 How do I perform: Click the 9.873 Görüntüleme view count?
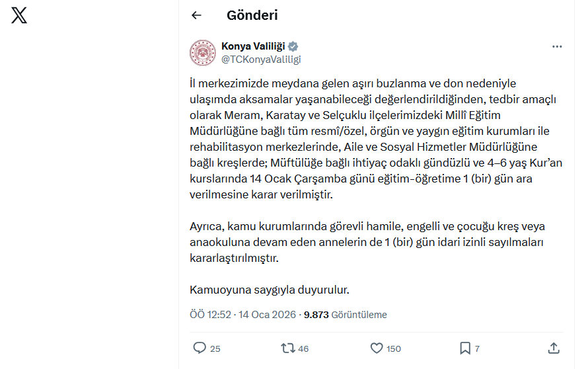(345, 315)
